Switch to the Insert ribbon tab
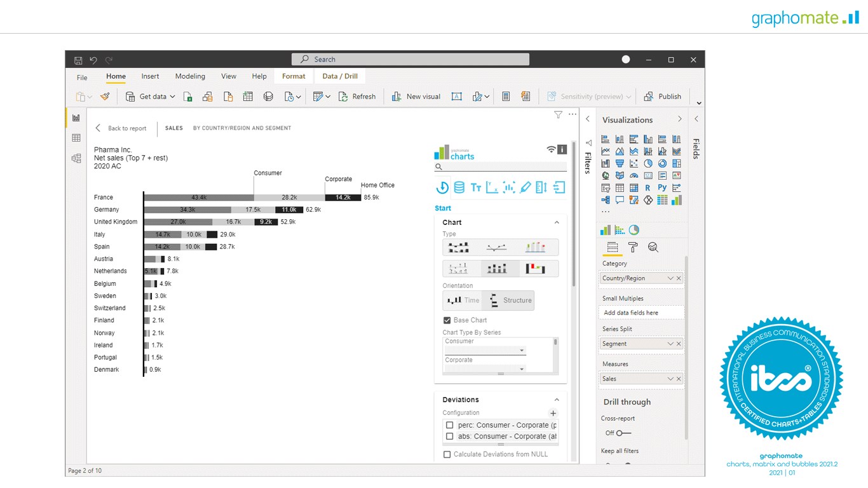Image resolution: width=868 pixels, height=488 pixels. click(150, 76)
